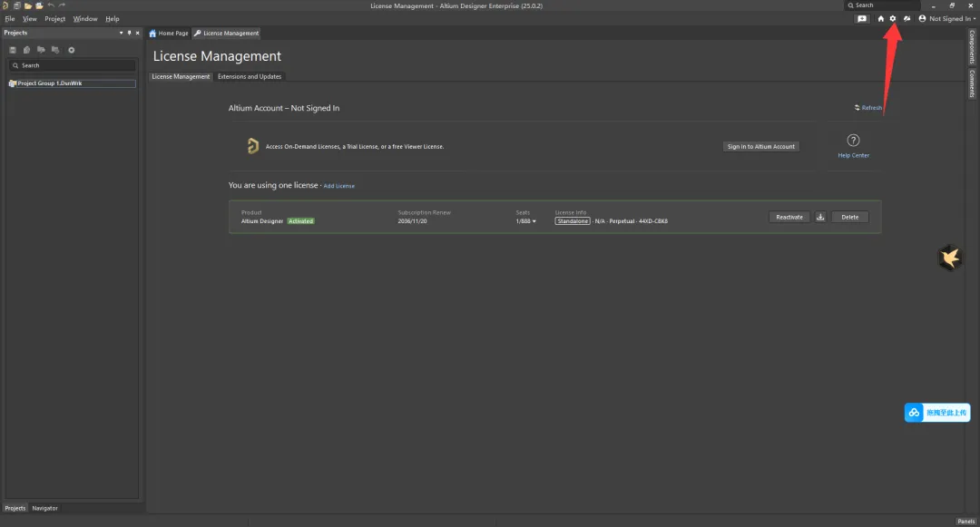Click the save-all documents icon in quick access bar
Viewport: 980px width, 527px height.
point(17,5)
